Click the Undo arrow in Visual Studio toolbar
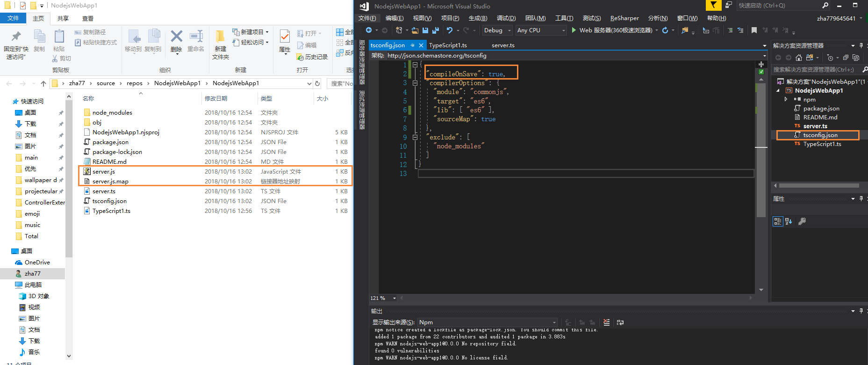This screenshot has height=365, width=868. point(449,30)
